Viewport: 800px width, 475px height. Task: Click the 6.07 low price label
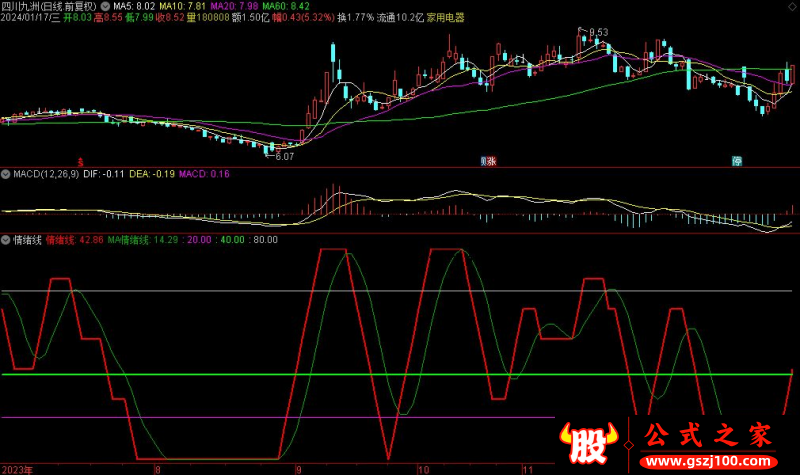click(x=284, y=156)
